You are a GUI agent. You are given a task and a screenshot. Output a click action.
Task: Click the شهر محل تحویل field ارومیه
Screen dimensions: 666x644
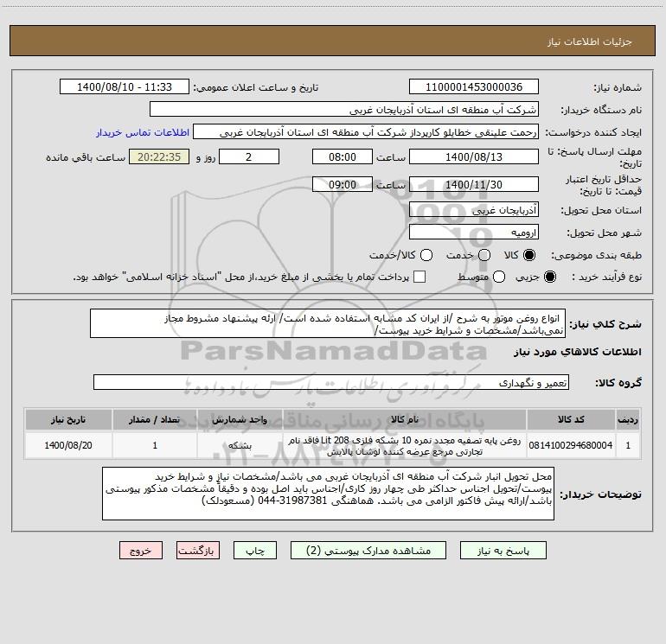click(x=474, y=233)
